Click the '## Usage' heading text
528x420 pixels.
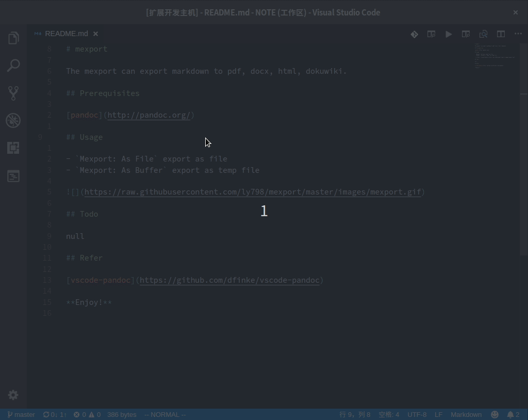[x=84, y=137]
